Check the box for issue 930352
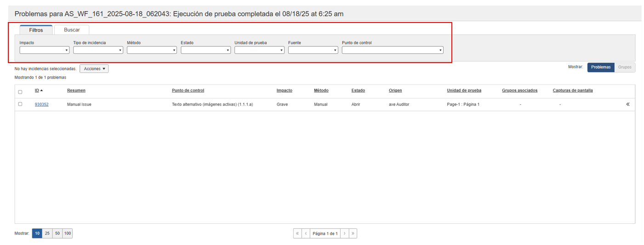The image size is (644, 245). point(20,104)
